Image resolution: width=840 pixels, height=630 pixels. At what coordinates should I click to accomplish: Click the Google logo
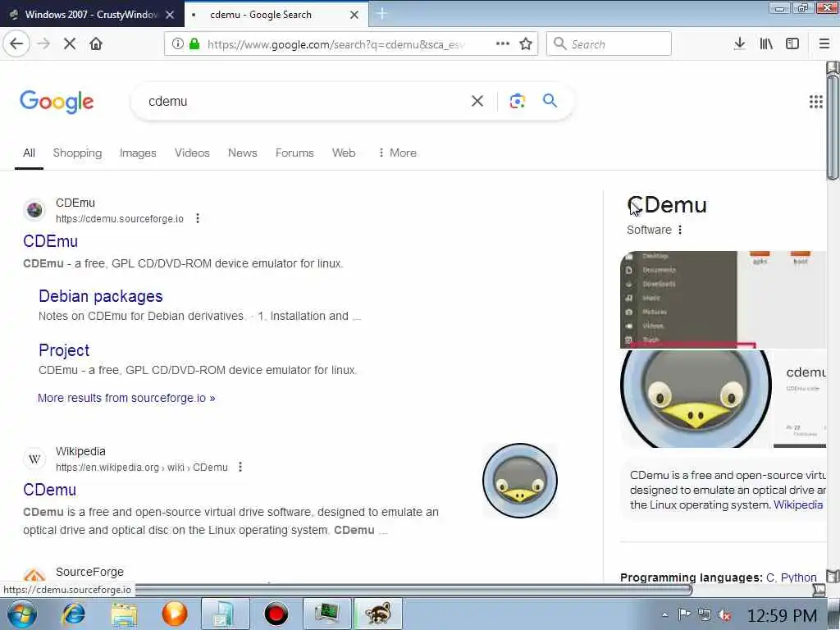click(57, 102)
